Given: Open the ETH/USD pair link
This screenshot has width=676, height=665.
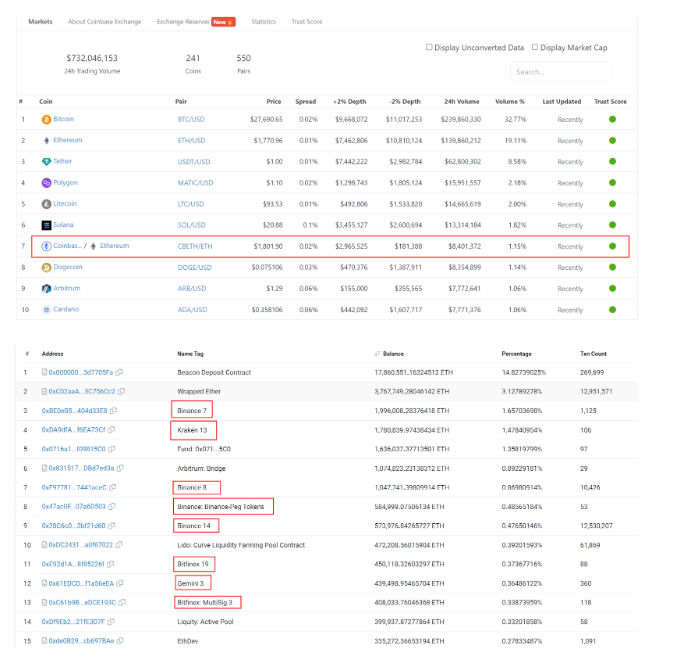Looking at the screenshot, I should 191,141.
